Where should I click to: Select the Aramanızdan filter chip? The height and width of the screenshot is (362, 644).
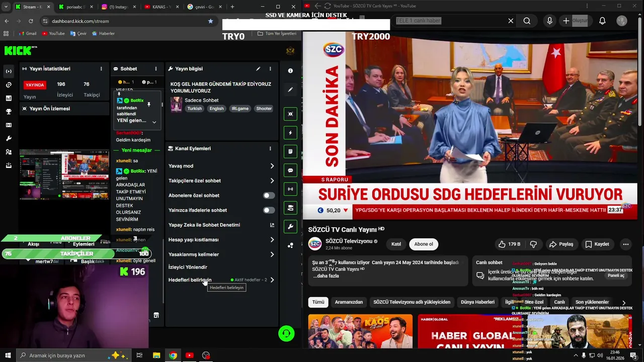pos(349,302)
